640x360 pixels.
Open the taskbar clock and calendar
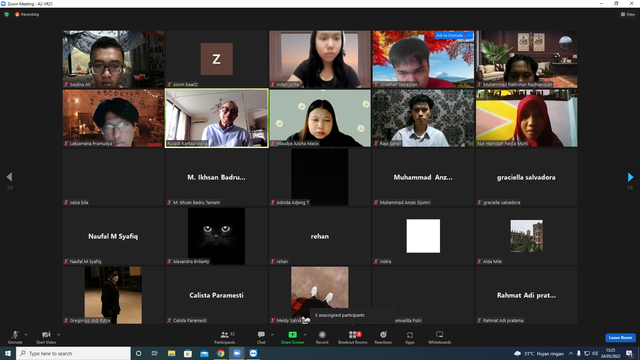[x=610, y=353]
